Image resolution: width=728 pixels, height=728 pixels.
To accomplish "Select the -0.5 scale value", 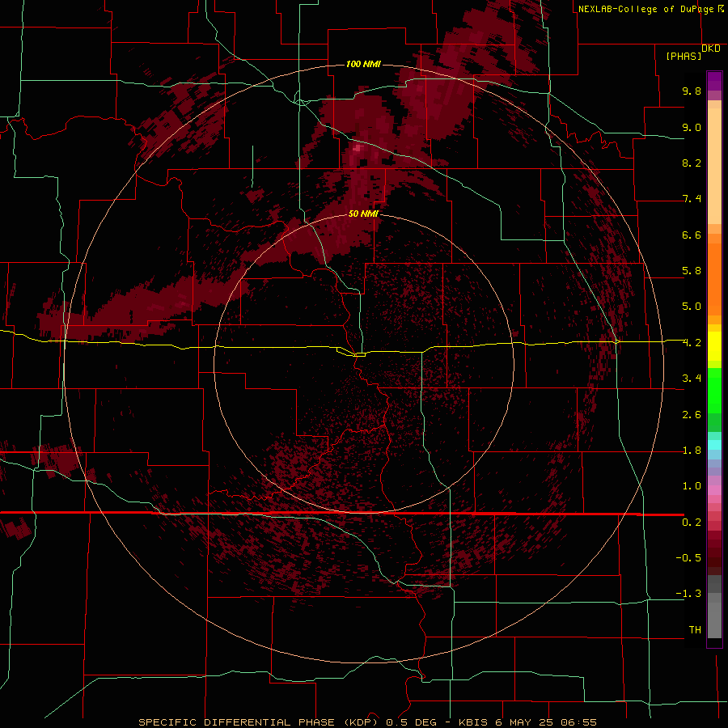I will click(688, 558).
